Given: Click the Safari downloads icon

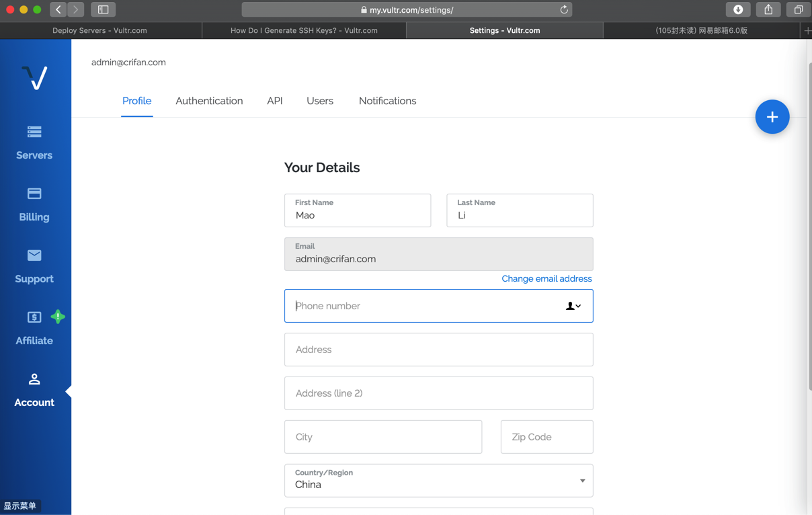Looking at the screenshot, I should 737,9.
